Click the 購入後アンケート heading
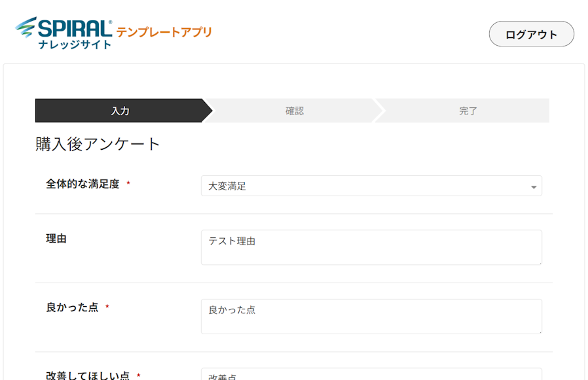The image size is (588, 380). tap(98, 145)
